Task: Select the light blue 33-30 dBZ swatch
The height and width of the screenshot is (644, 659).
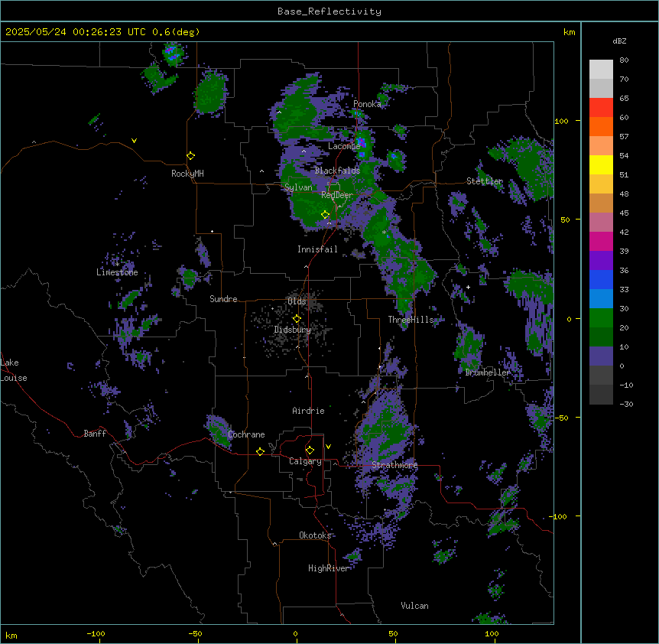Action: tap(601, 299)
